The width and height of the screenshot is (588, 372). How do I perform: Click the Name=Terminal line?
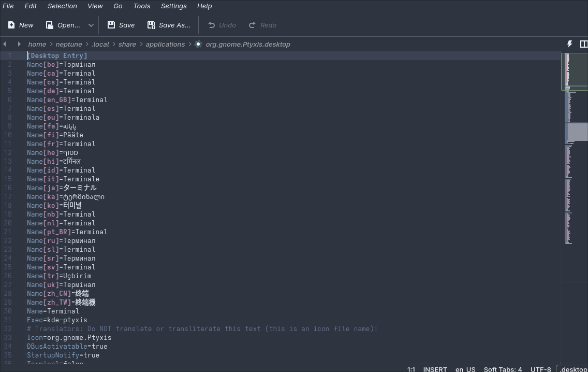pos(53,311)
